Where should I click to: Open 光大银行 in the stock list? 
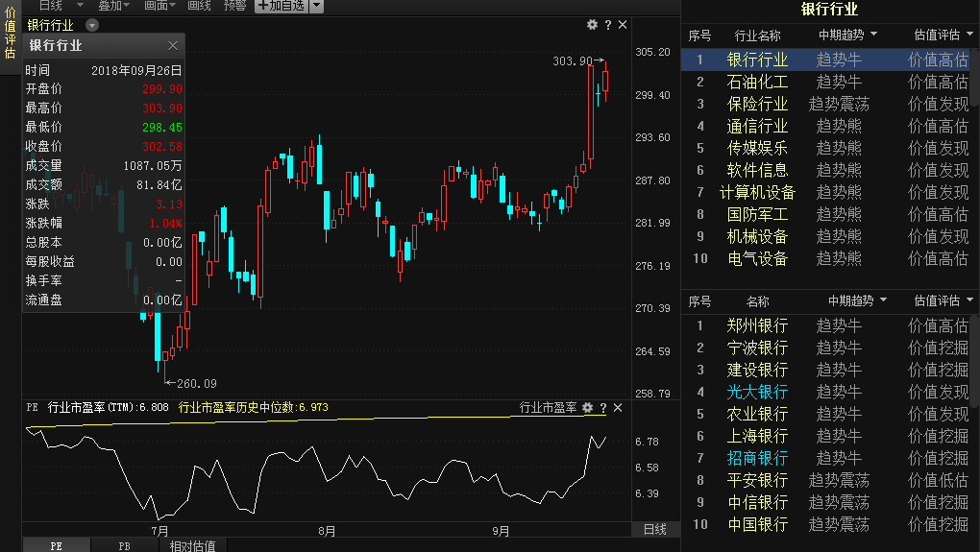coord(757,392)
